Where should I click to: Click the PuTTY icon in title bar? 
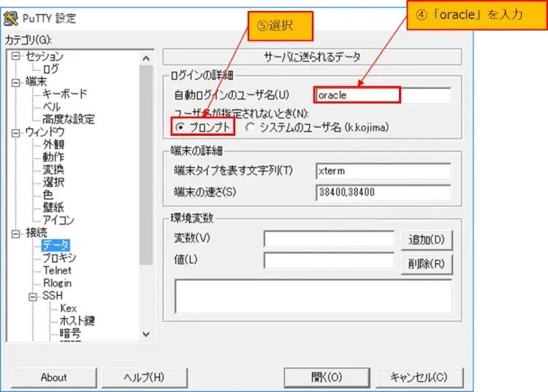11,18
